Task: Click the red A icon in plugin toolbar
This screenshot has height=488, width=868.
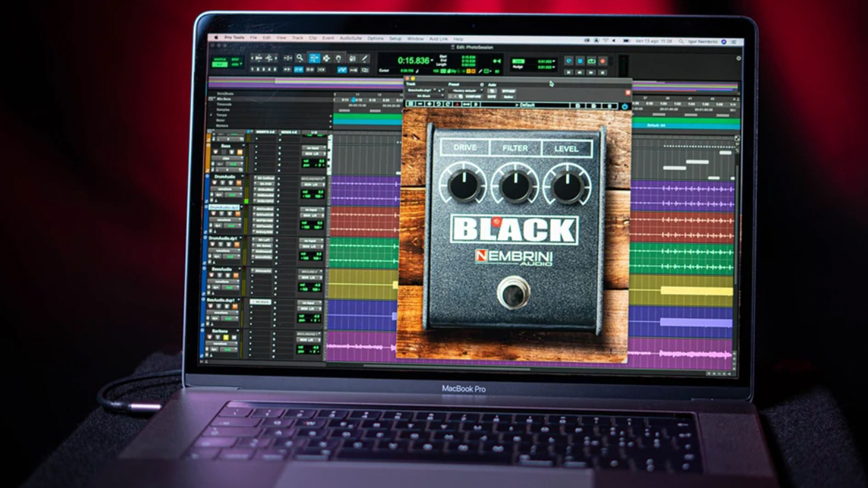Action: pos(457,105)
